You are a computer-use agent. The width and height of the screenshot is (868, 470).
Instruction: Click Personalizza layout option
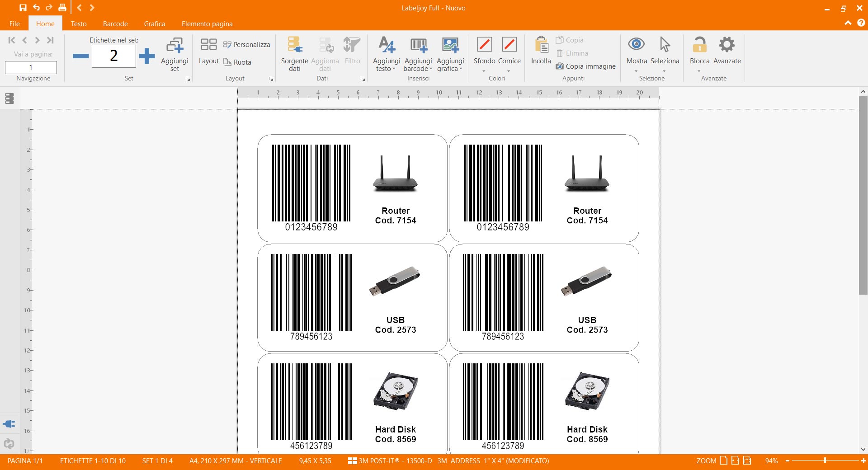click(x=247, y=44)
